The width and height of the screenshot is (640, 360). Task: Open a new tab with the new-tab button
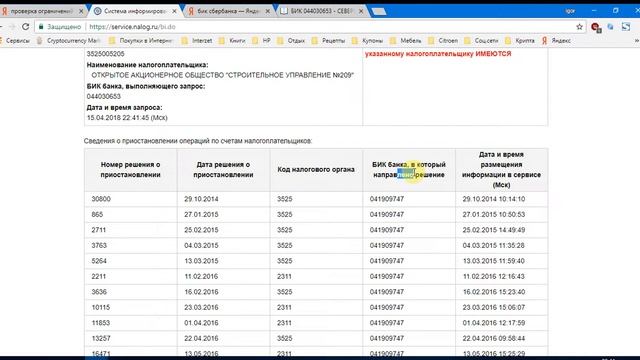point(379,11)
